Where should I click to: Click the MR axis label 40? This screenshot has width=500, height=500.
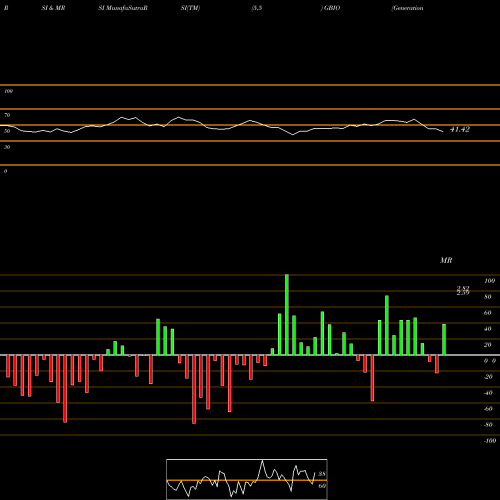click(x=488, y=329)
